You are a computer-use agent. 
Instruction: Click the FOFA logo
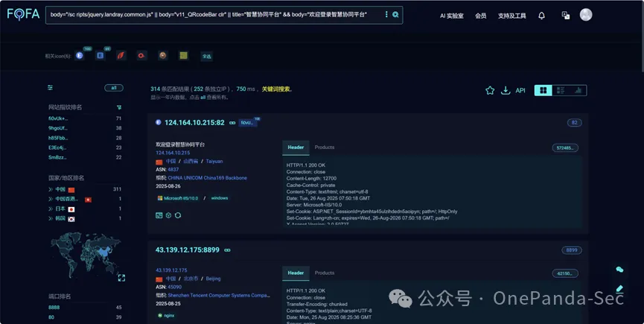point(23,15)
